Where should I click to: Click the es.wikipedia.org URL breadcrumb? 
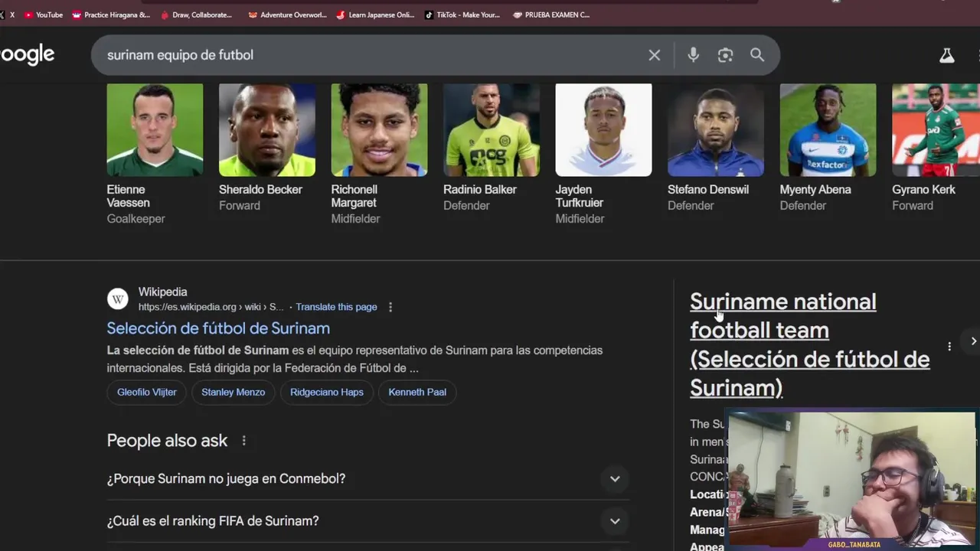point(211,307)
